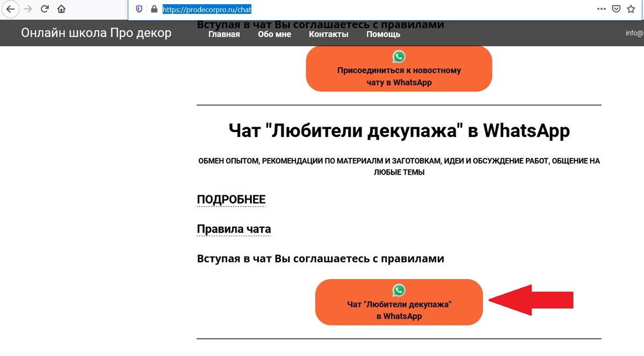Reload the current page
Viewport: 644px width, 356px height.
pyautogui.click(x=45, y=9)
